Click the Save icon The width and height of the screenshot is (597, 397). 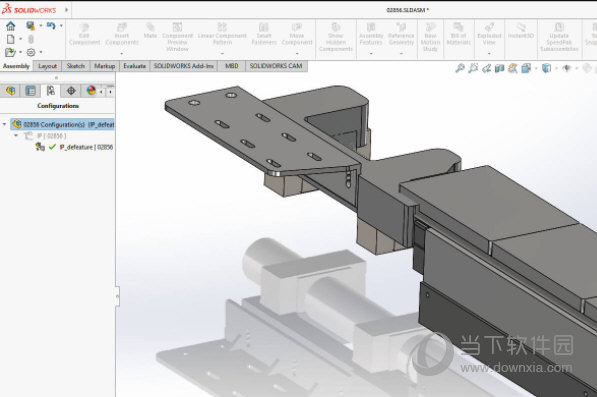coord(30,26)
